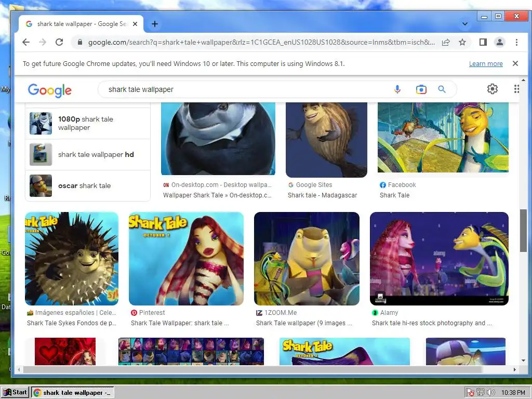Open the red hearts image thumbnail
Screen dimensions: 532x399
[65, 352]
